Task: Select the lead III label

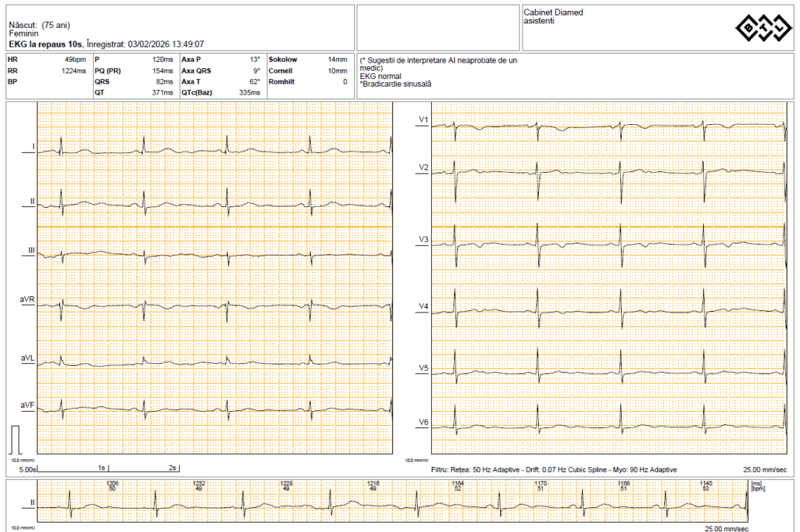Action: pos(31,250)
